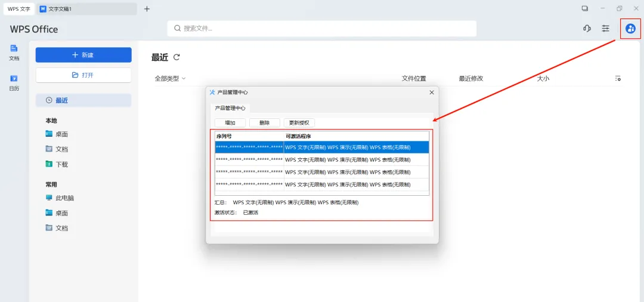This screenshot has height=302, width=644.
Task: Click the 更新授权 button
Action: (x=299, y=123)
